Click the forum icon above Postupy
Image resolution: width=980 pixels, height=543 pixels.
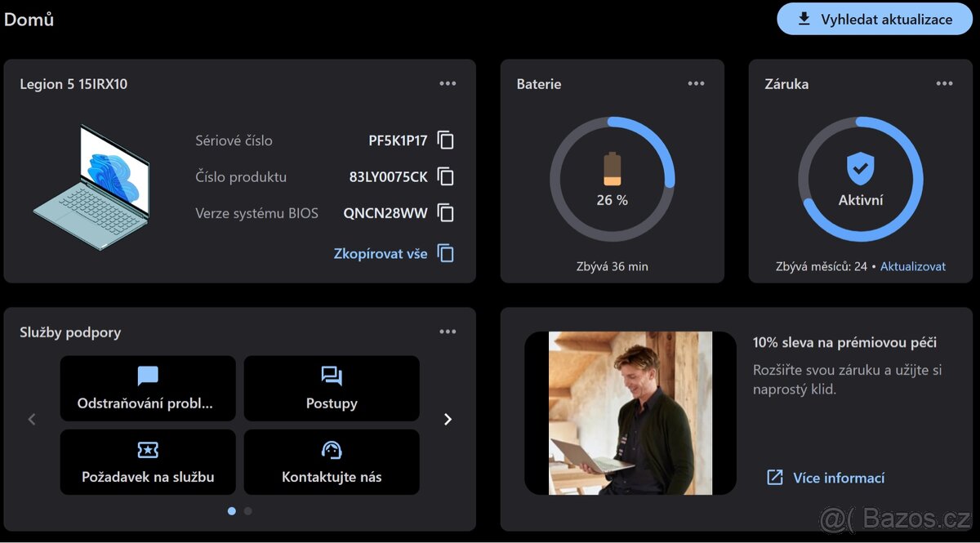coord(332,376)
